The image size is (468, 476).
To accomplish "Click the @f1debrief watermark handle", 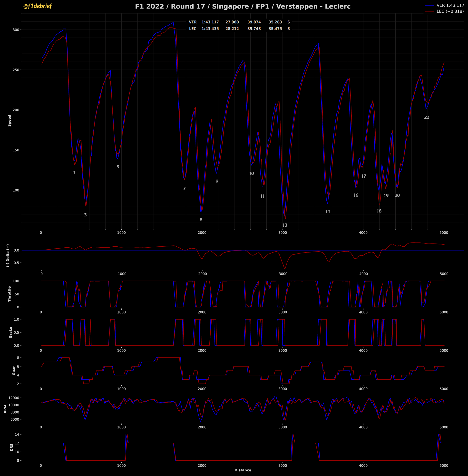I will pyautogui.click(x=37, y=6).
